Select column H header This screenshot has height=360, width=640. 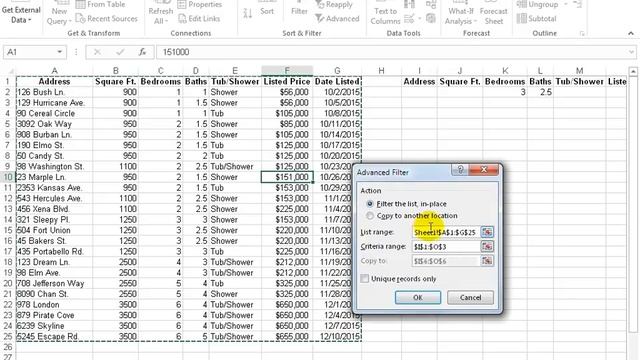pyautogui.click(x=381, y=71)
